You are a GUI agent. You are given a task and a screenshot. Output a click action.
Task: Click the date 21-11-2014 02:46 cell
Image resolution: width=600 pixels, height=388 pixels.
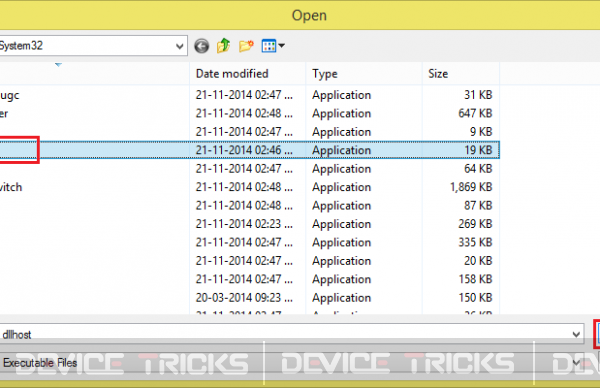click(x=244, y=150)
